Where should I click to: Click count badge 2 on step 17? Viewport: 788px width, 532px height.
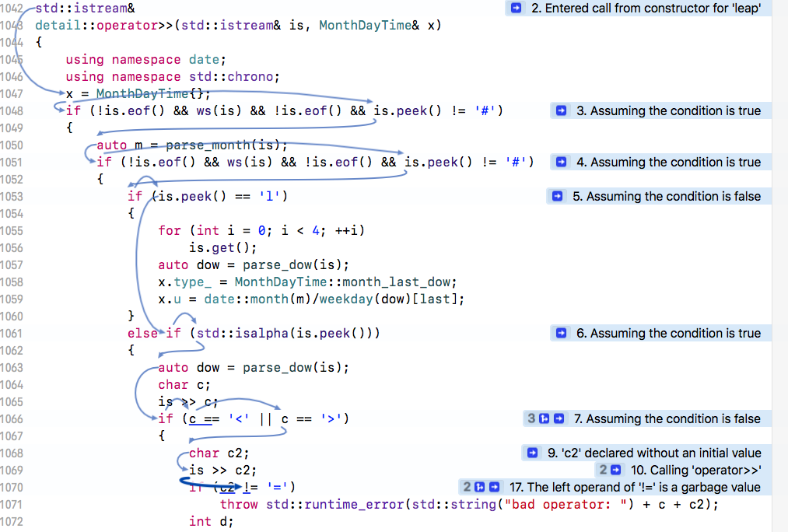[x=467, y=487]
